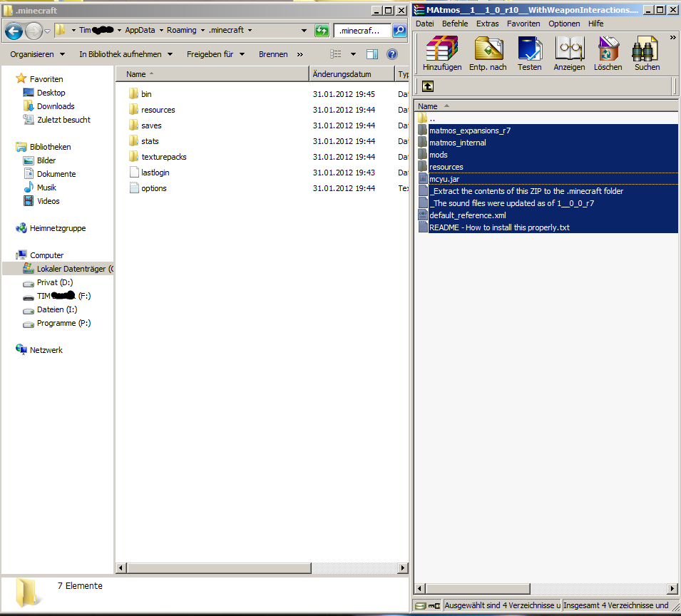Click Explorer horizontal scrollbar right arrow
Screen dimensions: 681x616
(403, 568)
